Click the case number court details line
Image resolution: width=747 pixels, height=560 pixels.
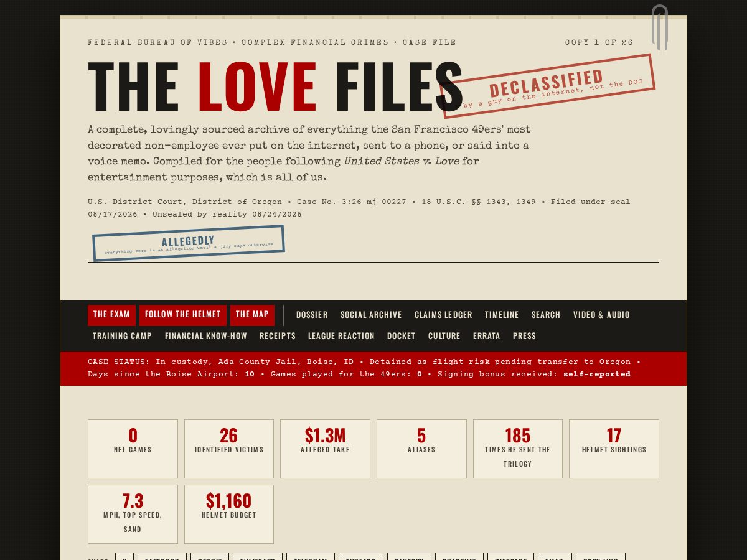tap(359, 208)
